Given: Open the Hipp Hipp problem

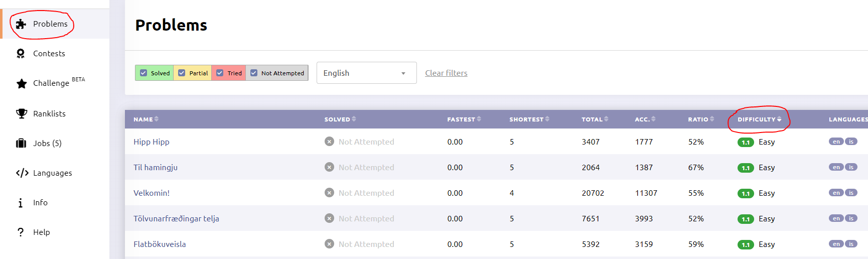Looking at the screenshot, I should pyautogui.click(x=151, y=142).
